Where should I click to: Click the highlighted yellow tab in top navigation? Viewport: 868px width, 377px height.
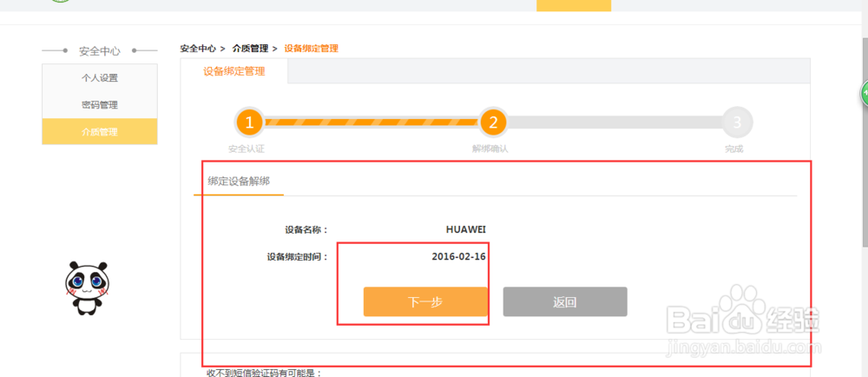click(x=574, y=5)
